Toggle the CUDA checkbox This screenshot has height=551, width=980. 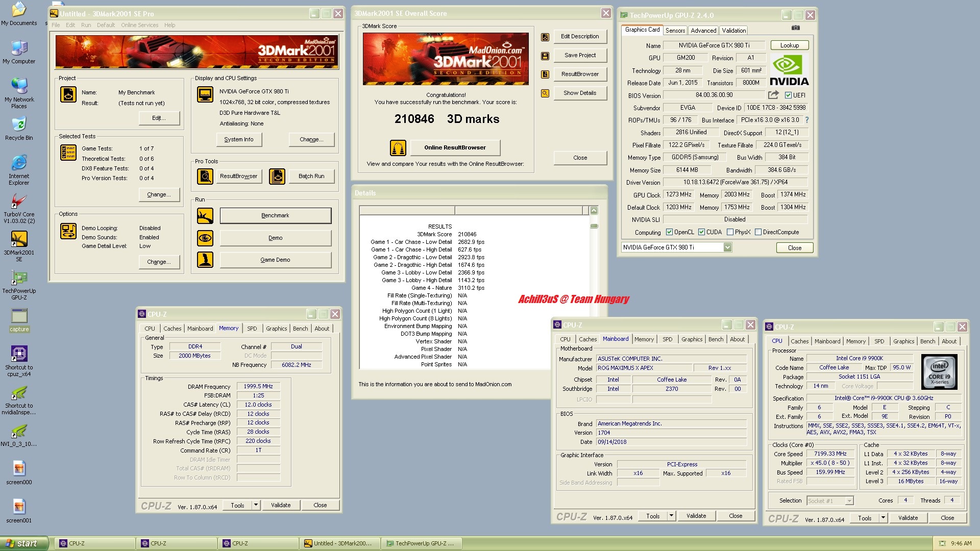coord(701,232)
